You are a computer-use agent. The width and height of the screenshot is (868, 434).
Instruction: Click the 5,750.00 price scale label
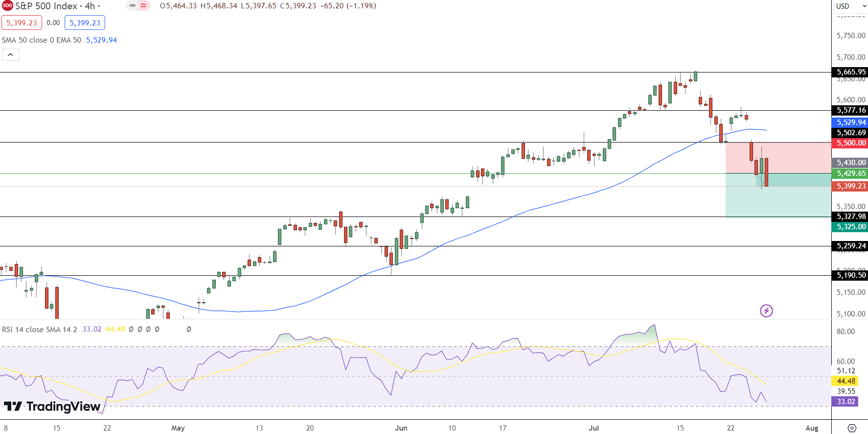click(851, 36)
